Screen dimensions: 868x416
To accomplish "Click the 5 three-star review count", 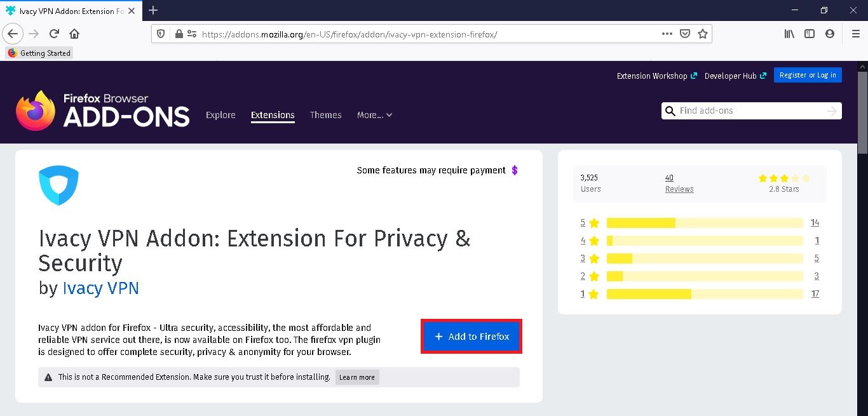I will point(817,258).
